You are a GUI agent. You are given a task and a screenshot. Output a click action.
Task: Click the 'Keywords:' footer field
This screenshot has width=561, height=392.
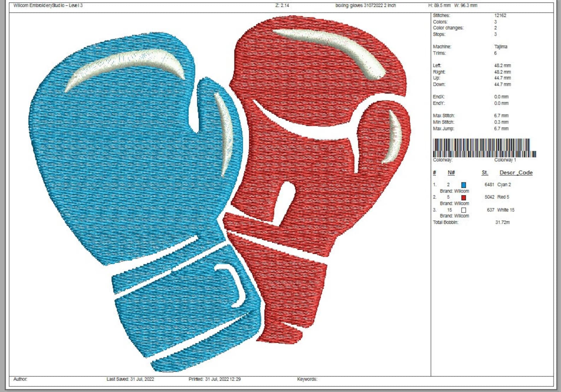[x=307, y=379]
